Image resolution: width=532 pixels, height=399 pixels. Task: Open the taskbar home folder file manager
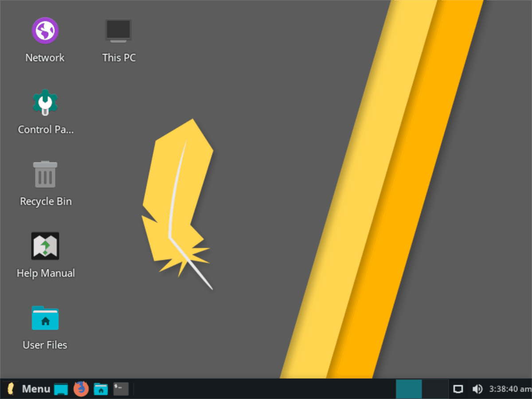tap(101, 389)
